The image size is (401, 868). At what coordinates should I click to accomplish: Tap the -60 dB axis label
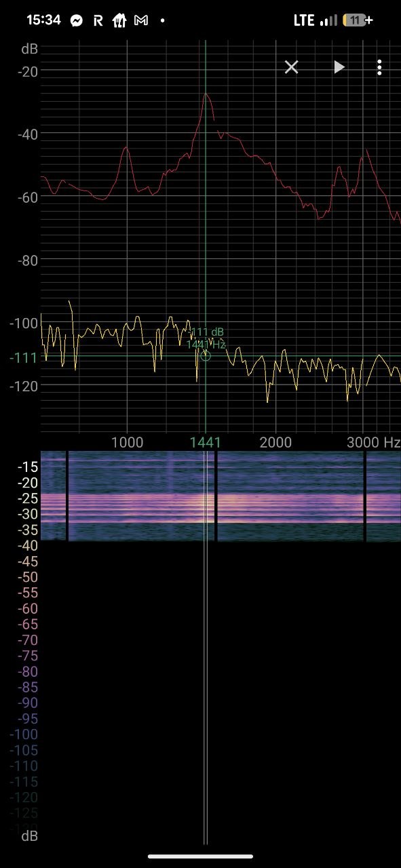pyautogui.click(x=28, y=197)
